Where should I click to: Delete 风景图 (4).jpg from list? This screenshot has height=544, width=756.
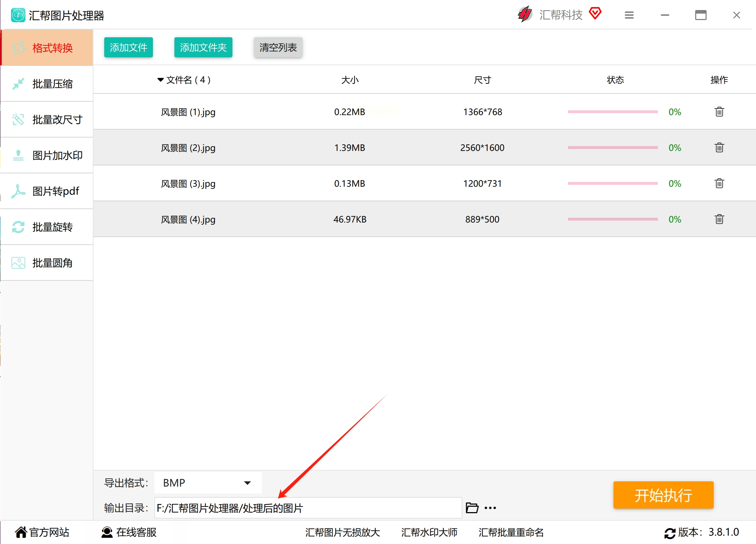(719, 219)
